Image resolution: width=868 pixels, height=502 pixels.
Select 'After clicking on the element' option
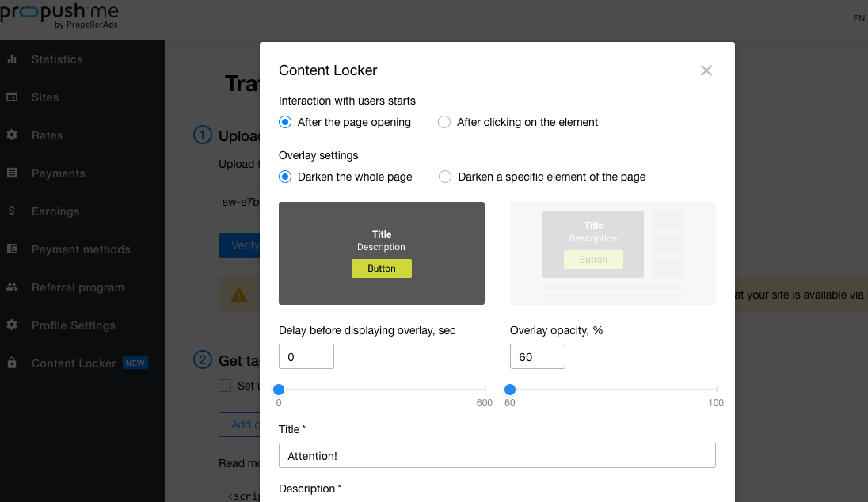[x=444, y=122]
